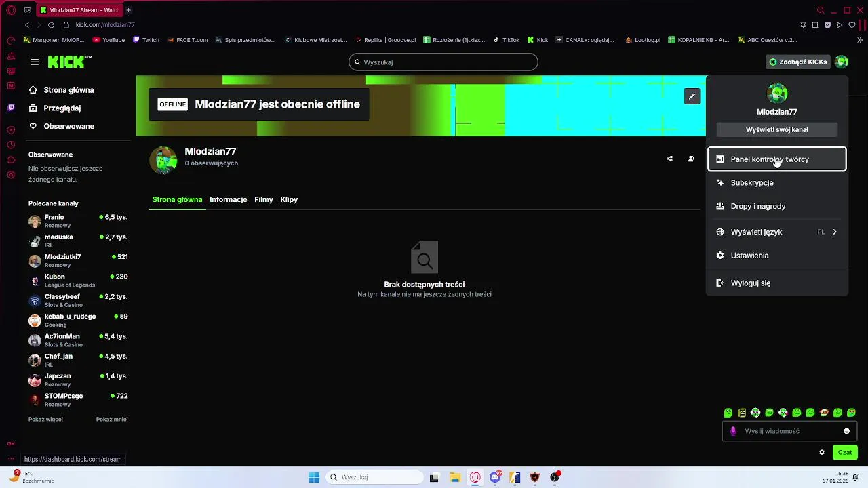
Task: Click the KICK logo
Action: (x=70, y=62)
